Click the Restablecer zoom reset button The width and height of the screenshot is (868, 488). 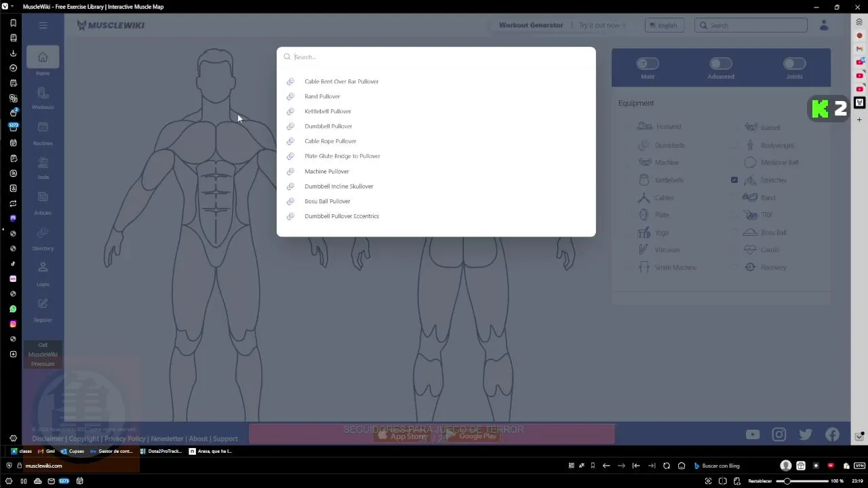(759, 481)
